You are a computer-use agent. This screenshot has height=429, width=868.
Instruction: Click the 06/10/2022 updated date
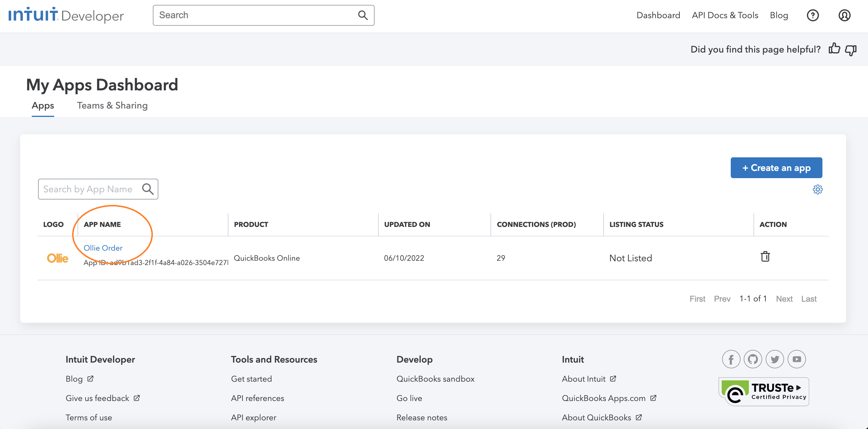pyautogui.click(x=404, y=258)
